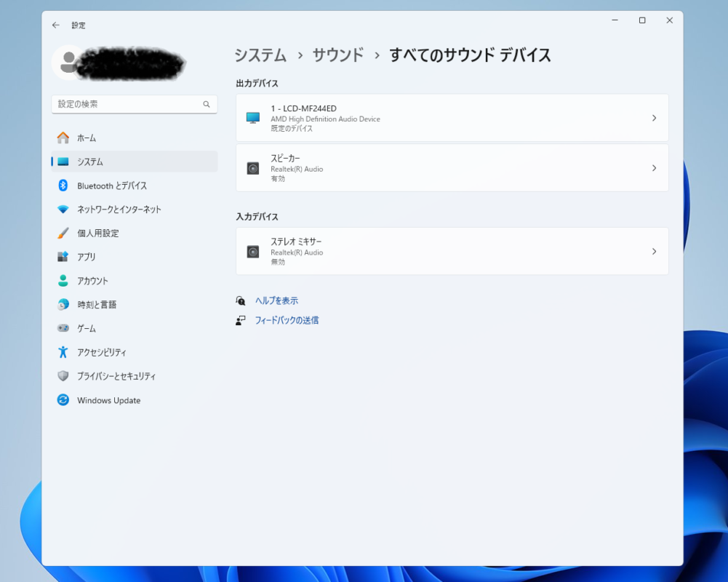Click into the 設定の検索 search field
The width and height of the screenshot is (728, 582).
(134, 104)
